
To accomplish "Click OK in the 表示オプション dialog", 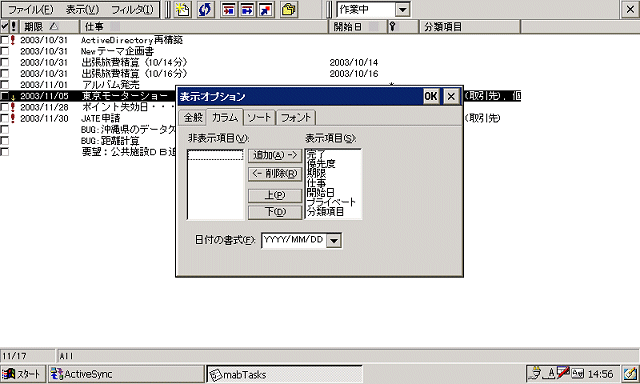I will (x=431, y=97).
